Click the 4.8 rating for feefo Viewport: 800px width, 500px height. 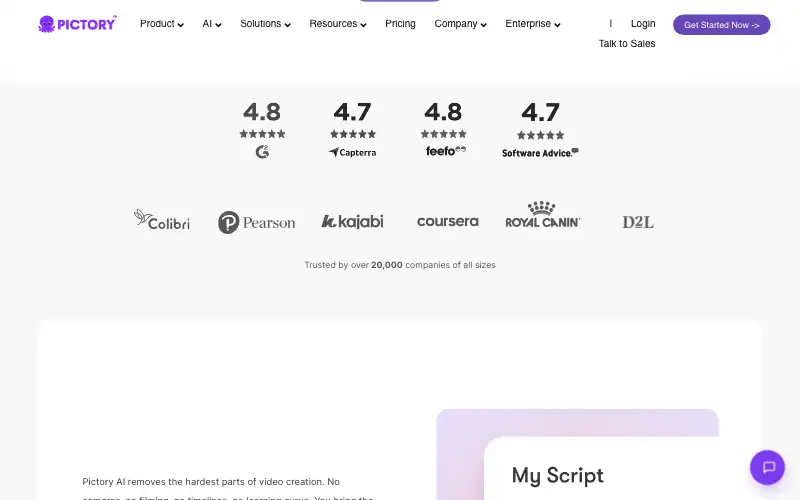point(443,112)
